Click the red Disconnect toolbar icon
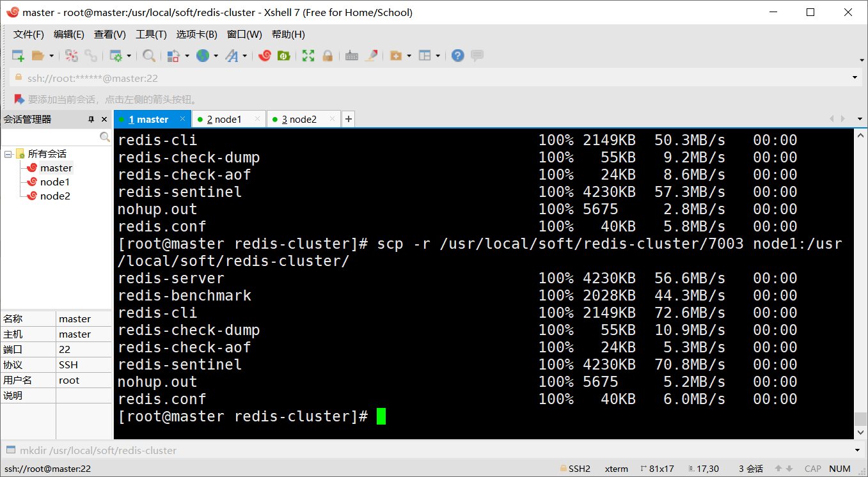The width and height of the screenshot is (868, 477). click(72, 56)
